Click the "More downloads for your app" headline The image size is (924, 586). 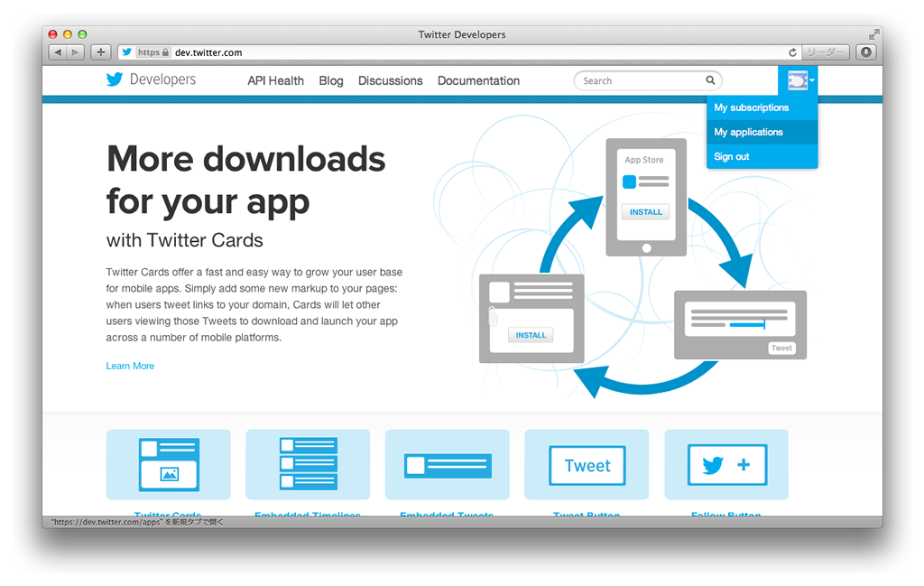(245, 180)
